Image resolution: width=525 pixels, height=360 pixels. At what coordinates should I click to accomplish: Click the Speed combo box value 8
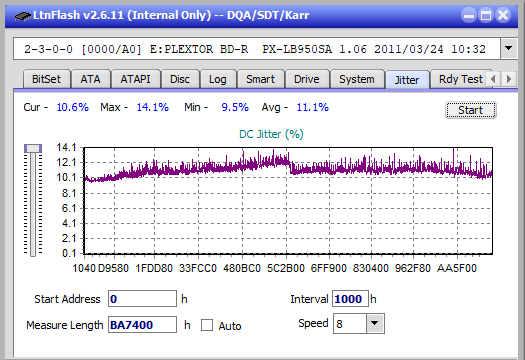[x=350, y=324]
